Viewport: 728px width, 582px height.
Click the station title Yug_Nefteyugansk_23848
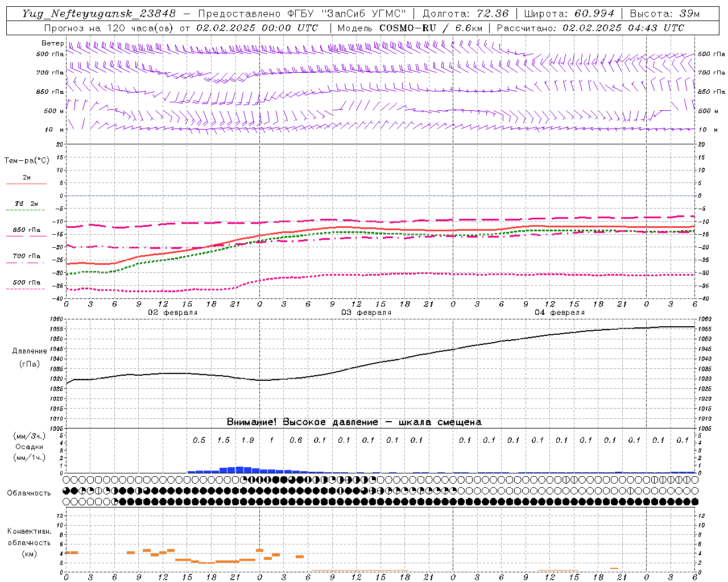point(99,14)
